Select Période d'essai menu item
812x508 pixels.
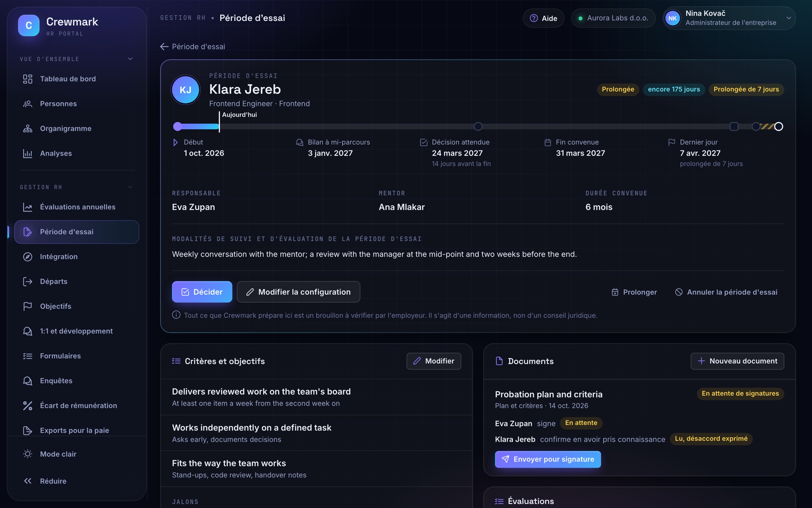pos(77,232)
